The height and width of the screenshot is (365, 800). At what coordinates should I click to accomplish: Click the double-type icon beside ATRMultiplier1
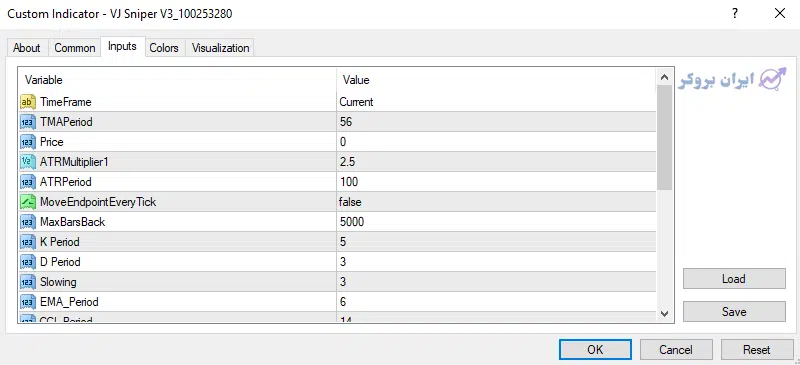28,162
